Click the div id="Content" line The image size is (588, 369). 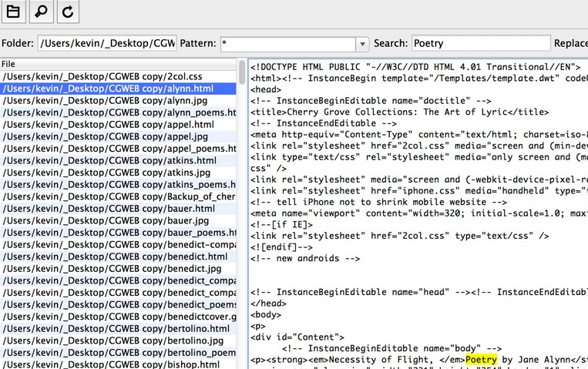click(x=297, y=337)
